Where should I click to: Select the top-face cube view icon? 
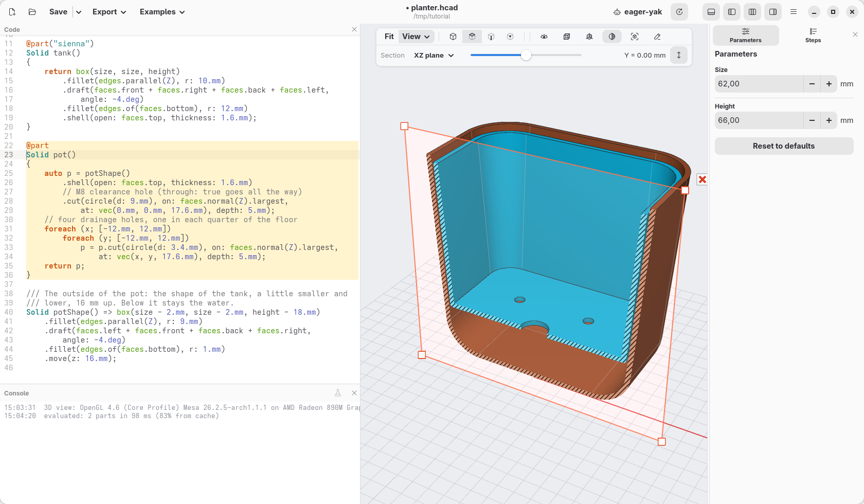(x=472, y=37)
